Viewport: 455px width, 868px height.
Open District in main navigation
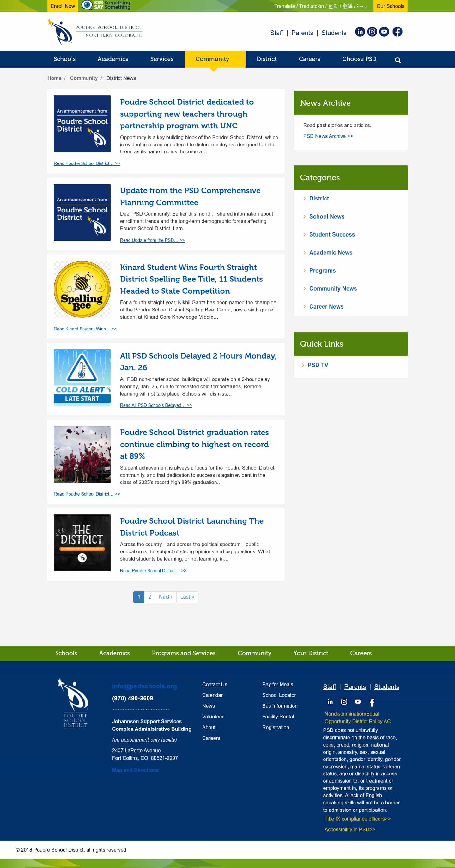pos(266,59)
